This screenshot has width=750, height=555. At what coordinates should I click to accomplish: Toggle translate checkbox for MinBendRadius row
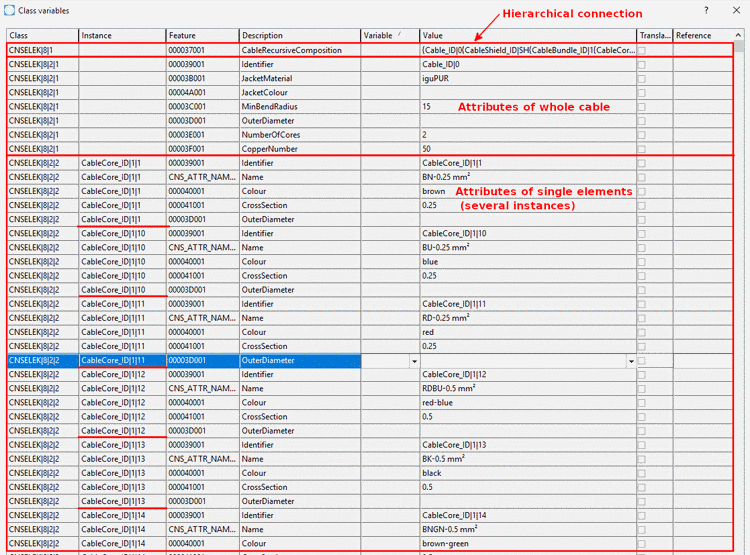pyautogui.click(x=642, y=107)
